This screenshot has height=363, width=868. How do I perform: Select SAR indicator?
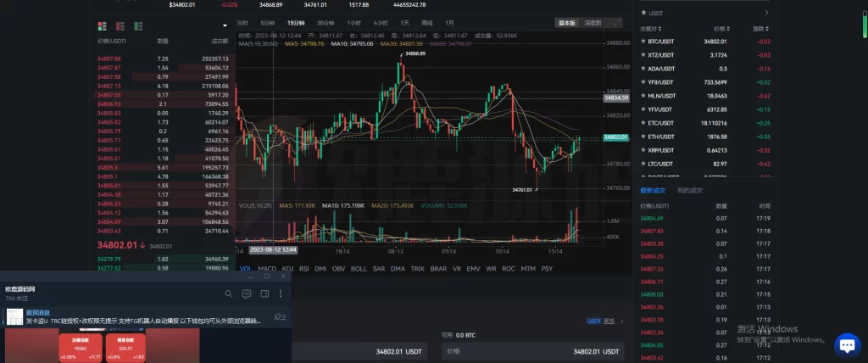point(379,269)
